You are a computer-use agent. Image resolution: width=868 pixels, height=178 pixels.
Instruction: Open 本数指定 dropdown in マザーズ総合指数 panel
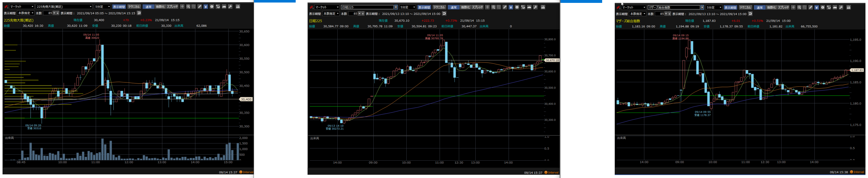(638, 14)
